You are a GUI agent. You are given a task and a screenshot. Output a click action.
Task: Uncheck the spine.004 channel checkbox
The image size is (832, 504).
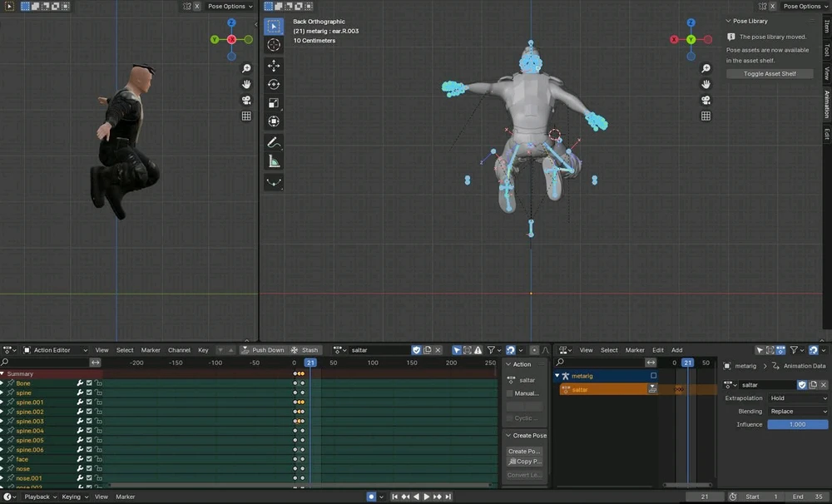(x=89, y=431)
